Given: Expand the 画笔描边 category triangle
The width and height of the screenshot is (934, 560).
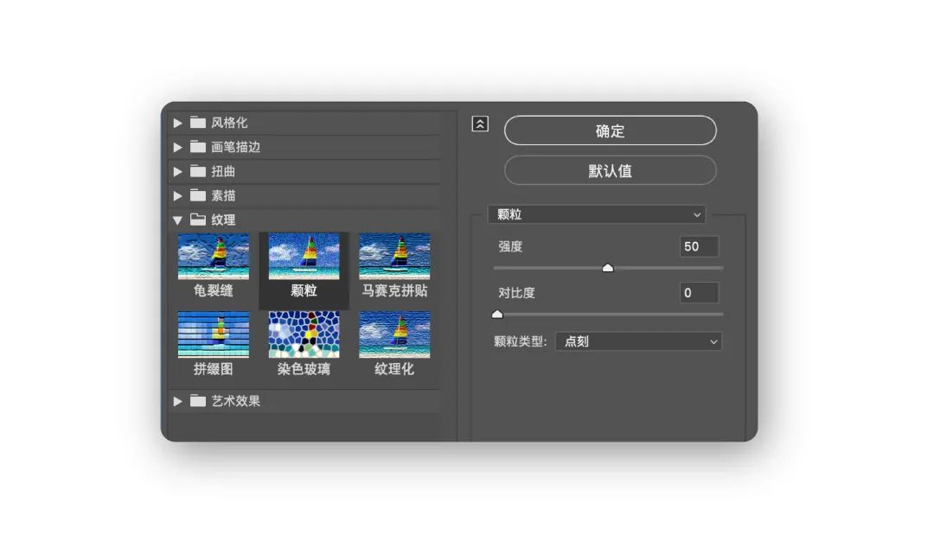Looking at the screenshot, I should coord(178,147).
